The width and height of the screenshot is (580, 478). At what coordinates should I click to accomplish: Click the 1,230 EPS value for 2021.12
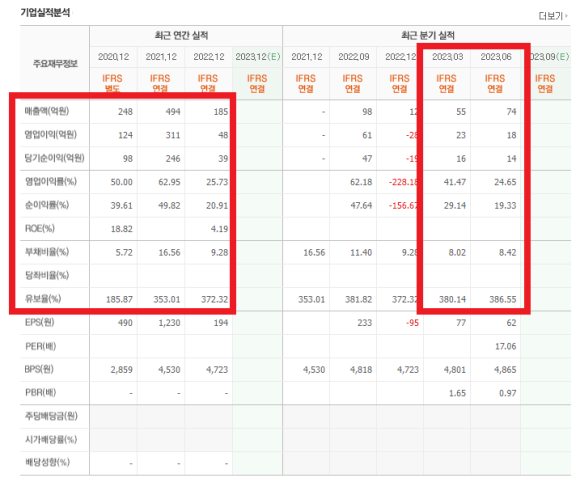click(x=169, y=323)
